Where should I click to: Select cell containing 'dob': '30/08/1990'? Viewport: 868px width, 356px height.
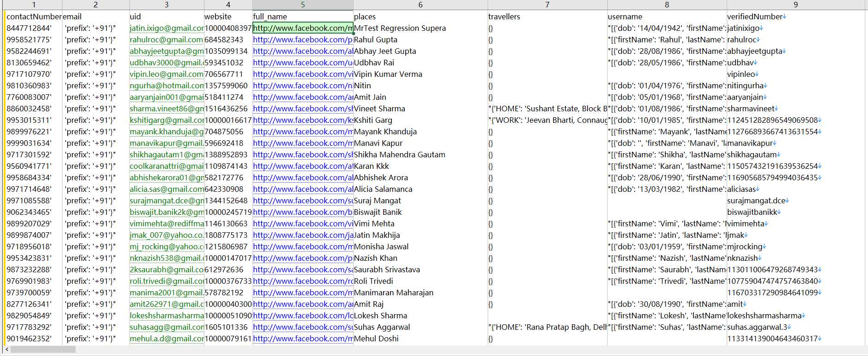pos(667,304)
